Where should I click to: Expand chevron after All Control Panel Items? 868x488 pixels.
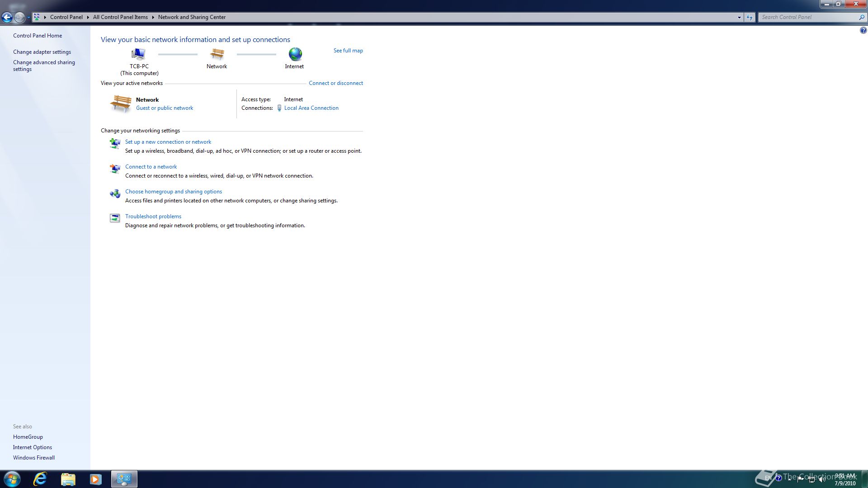pos(153,17)
